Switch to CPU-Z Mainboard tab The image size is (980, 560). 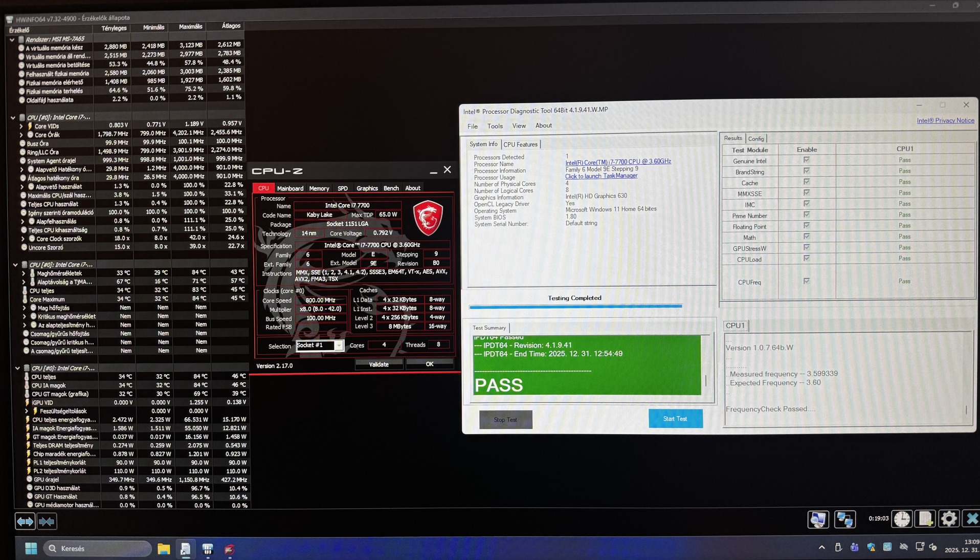tap(290, 188)
